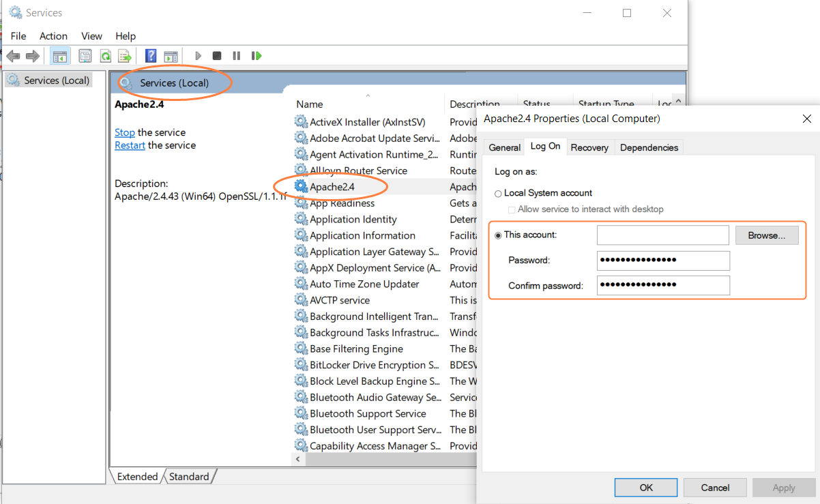Click the This account text field
Viewport: 820px width, 504px height.
tap(662, 235)
